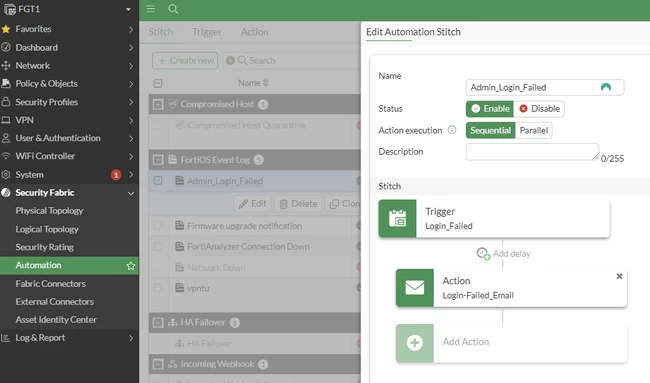Collapse the Compromised Host group

coord(158,104)
